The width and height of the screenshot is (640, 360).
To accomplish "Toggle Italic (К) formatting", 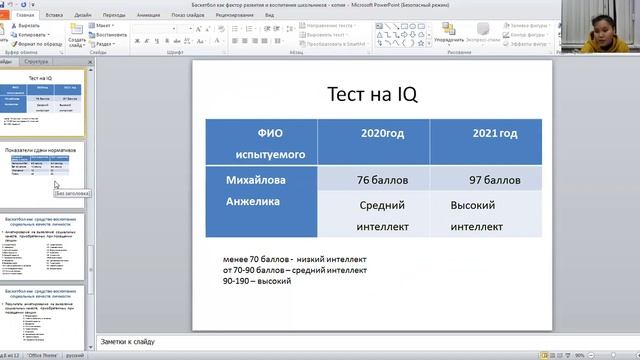I will (x=147, y=41).
